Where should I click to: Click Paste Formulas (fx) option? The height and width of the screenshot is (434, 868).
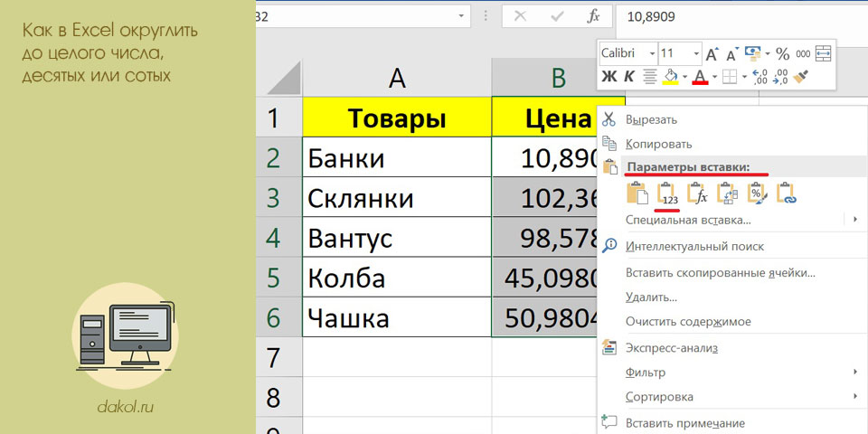pyautogui.click(x=697, y=193)
